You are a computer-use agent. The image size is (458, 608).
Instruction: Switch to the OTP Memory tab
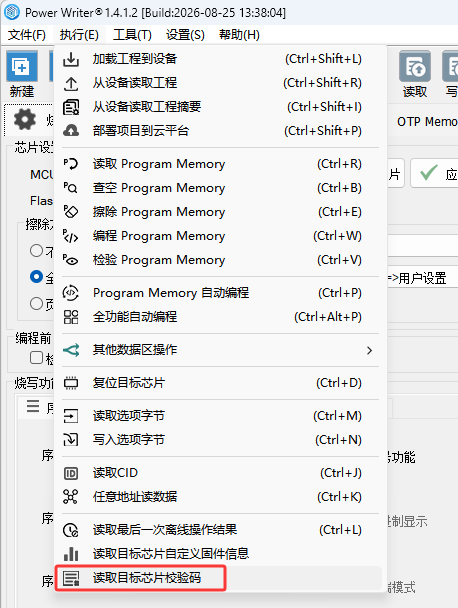[427, 122]
